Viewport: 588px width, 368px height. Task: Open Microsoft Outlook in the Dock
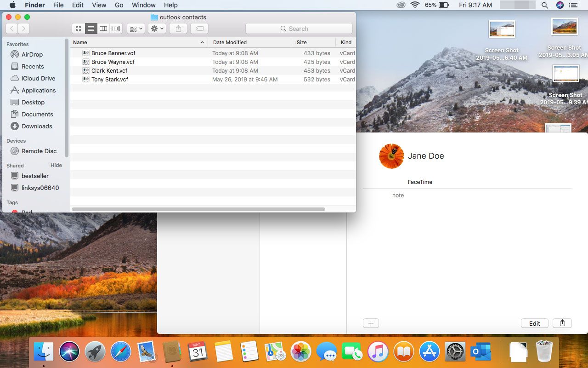click(x=481, y=352)
